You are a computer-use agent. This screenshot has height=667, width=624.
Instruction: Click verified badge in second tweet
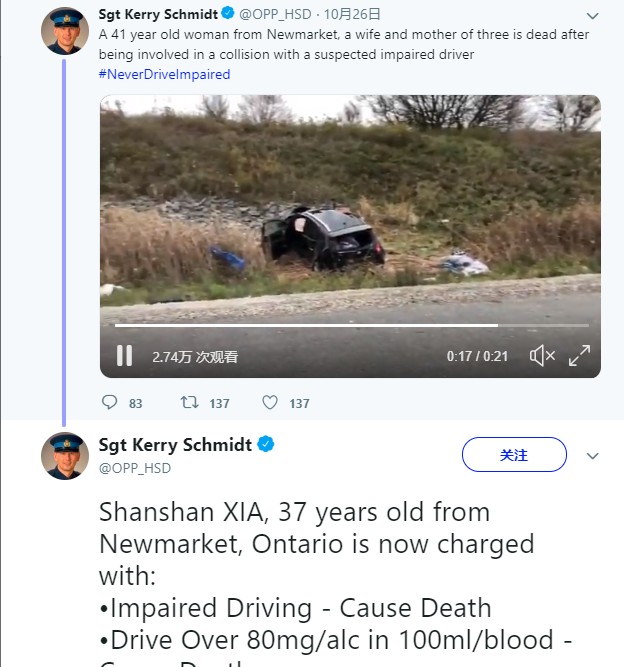pyautogui.click(x=267, y=445)
